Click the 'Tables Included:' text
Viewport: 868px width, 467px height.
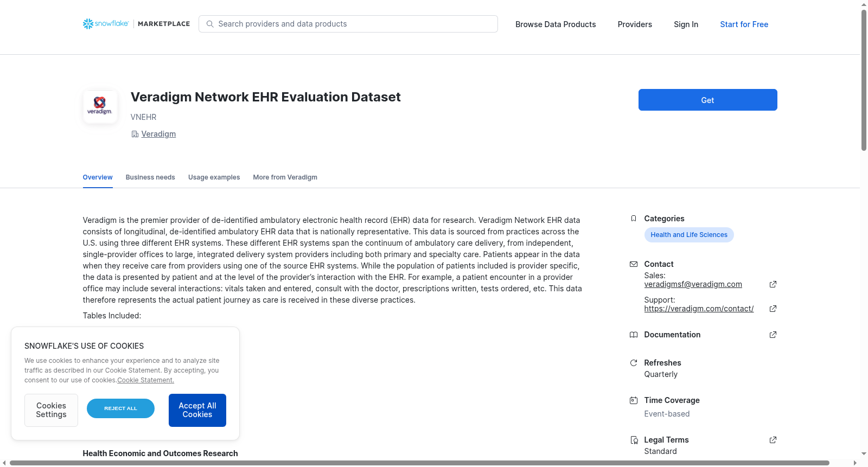(112, 316)
